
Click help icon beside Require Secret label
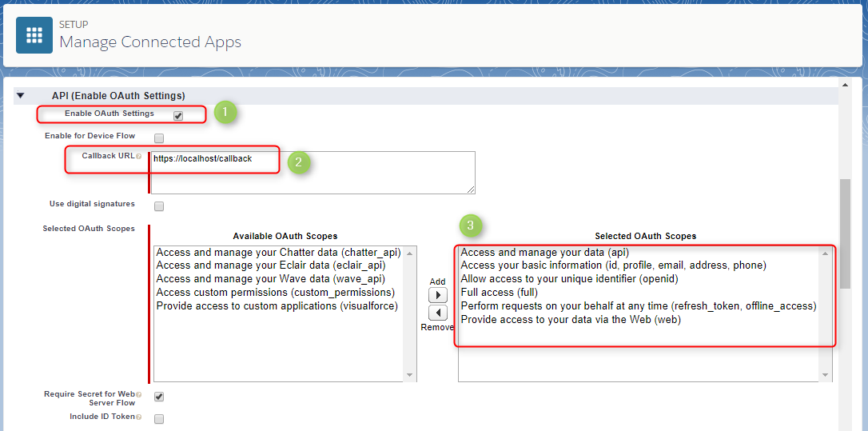click(x=138, y=394)
